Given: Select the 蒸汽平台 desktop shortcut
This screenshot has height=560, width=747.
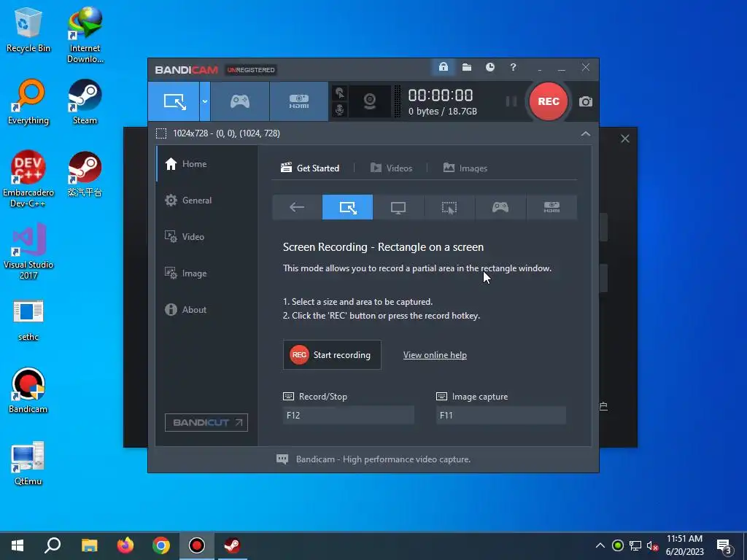Looking at the screenshot, I should [85, 174].
